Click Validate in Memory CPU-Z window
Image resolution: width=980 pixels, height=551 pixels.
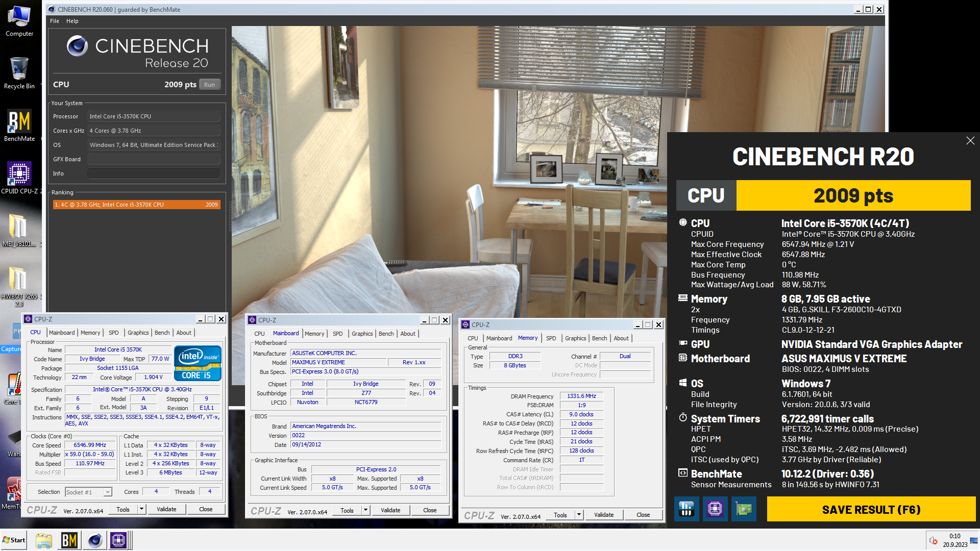point(604,515)
